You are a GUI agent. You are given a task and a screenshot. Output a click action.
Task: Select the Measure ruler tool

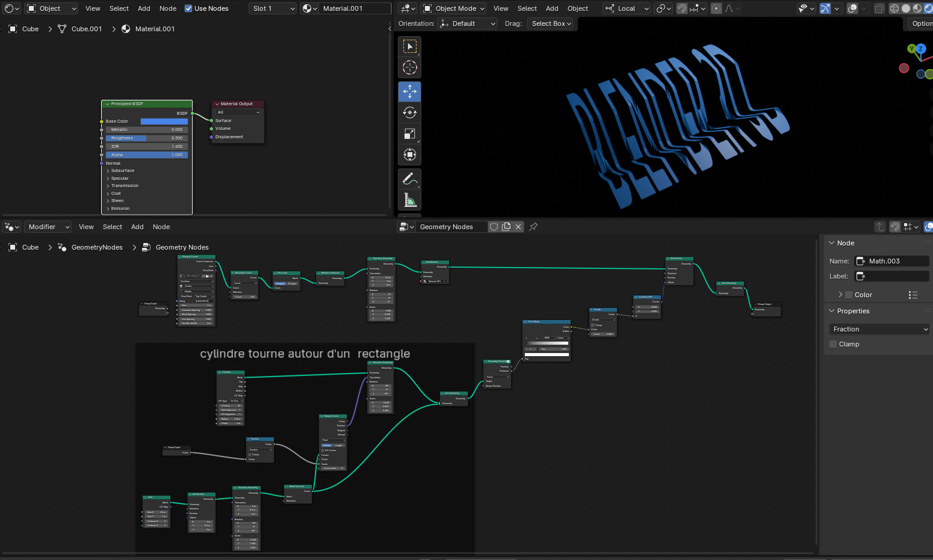[410, 200]
